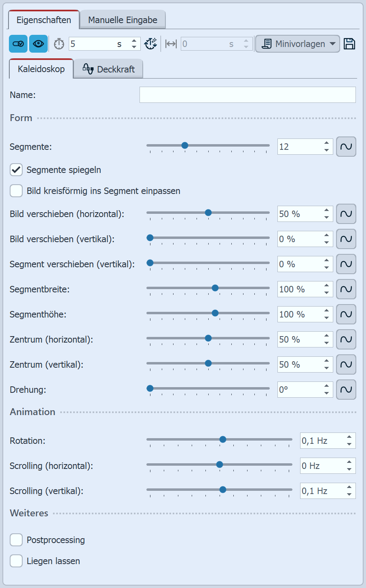Open the Deckkraft tab
This screenshot has width=366, height=588.
(x=108, y=69)
